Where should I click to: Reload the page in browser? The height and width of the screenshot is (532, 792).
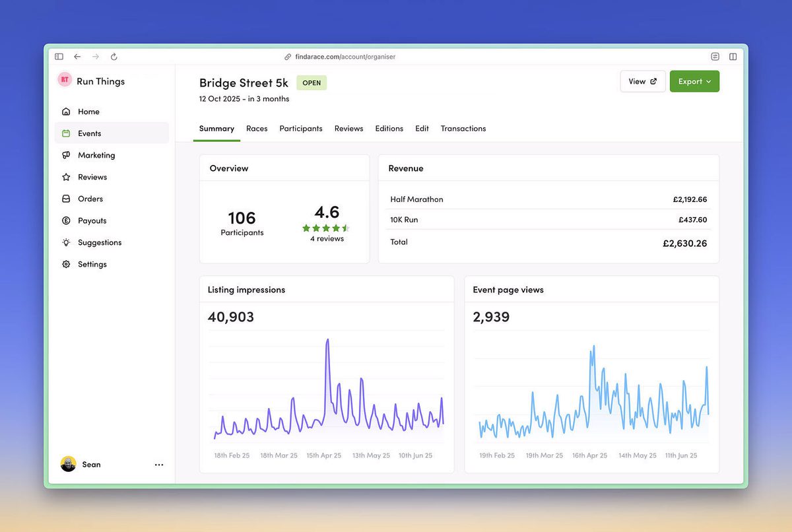(x=114, y=57)
